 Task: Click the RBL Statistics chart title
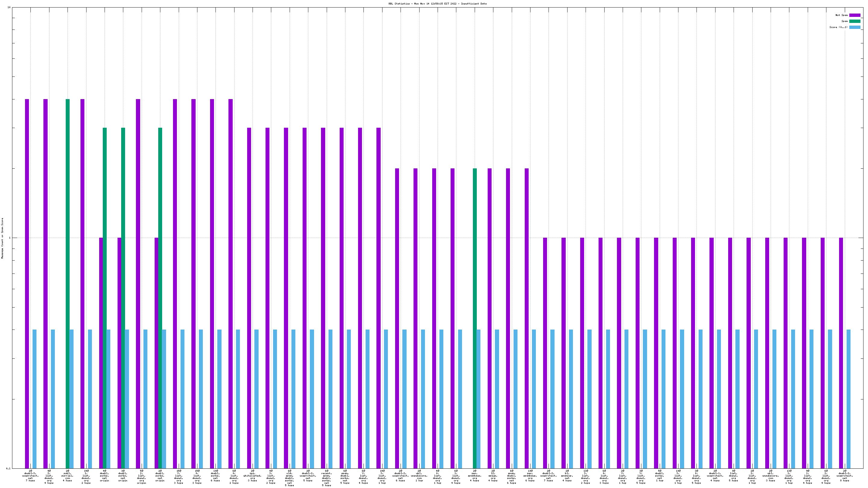437,4
